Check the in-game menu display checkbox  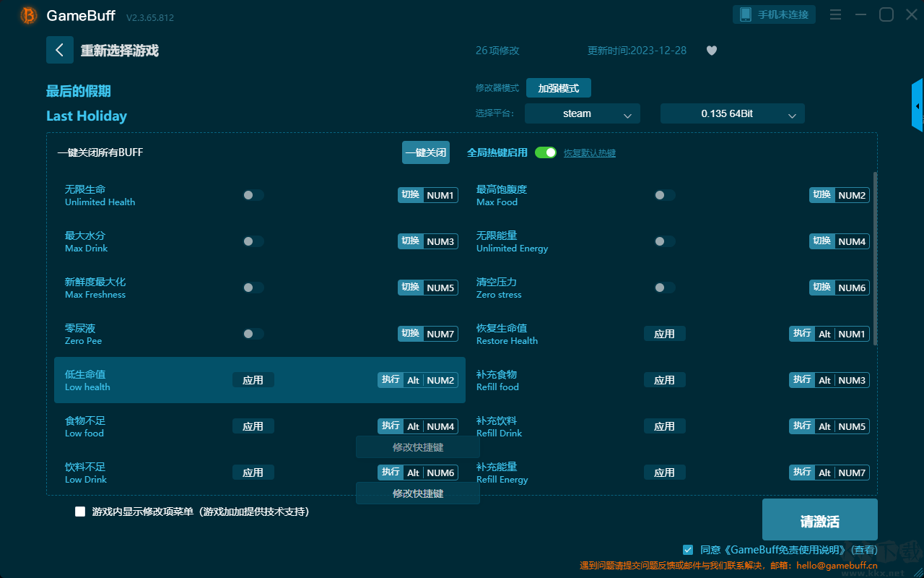pyautogui.click(x=80, y=512)
